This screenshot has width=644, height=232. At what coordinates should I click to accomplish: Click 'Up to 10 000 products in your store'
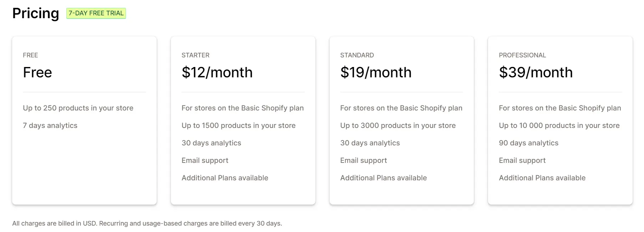click(x=559, y=125)
